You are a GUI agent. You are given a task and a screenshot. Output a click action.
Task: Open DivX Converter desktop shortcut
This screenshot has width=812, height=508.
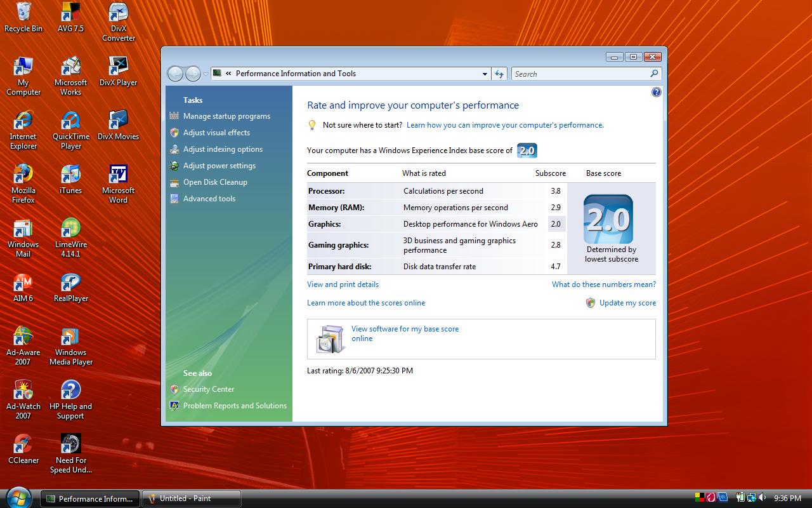tap(119, 22)
